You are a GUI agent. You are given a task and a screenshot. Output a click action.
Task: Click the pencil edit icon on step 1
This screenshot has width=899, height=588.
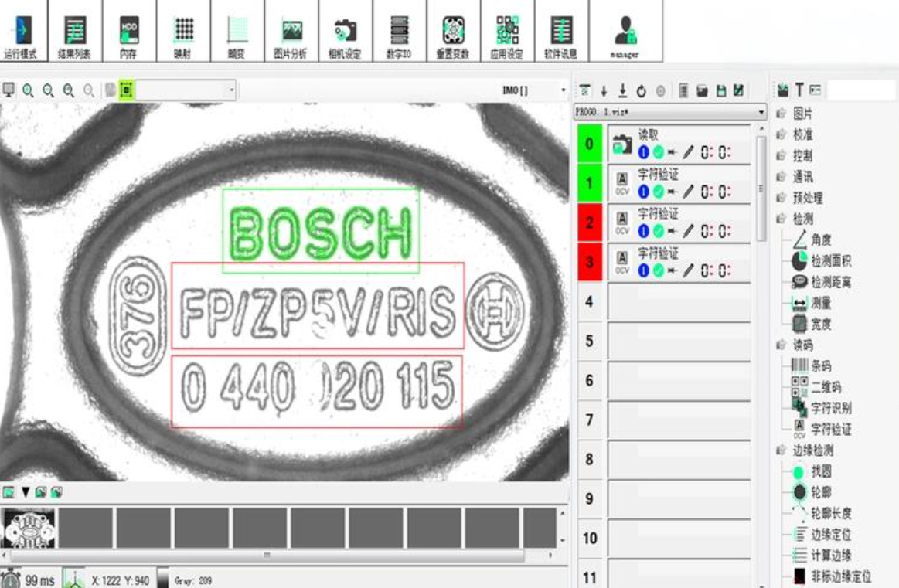point(688,192)
